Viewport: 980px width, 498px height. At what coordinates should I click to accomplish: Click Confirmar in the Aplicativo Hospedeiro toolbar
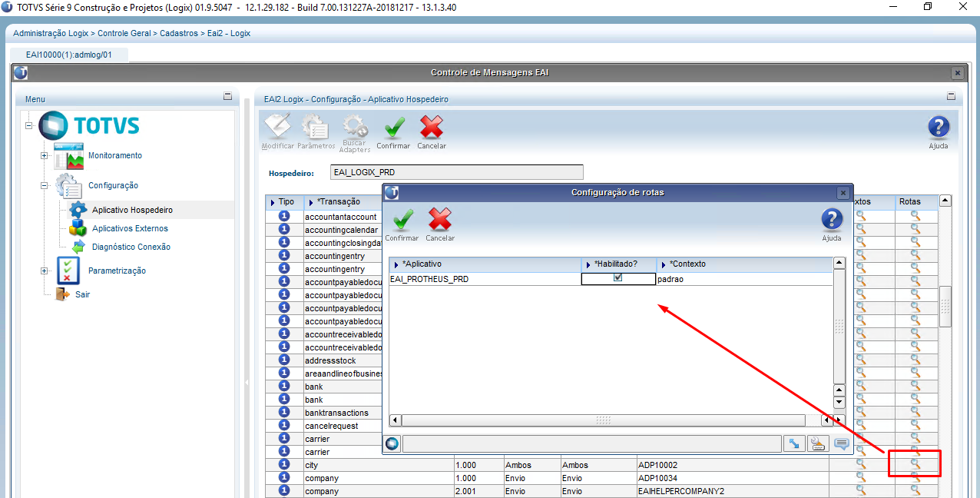393,131
